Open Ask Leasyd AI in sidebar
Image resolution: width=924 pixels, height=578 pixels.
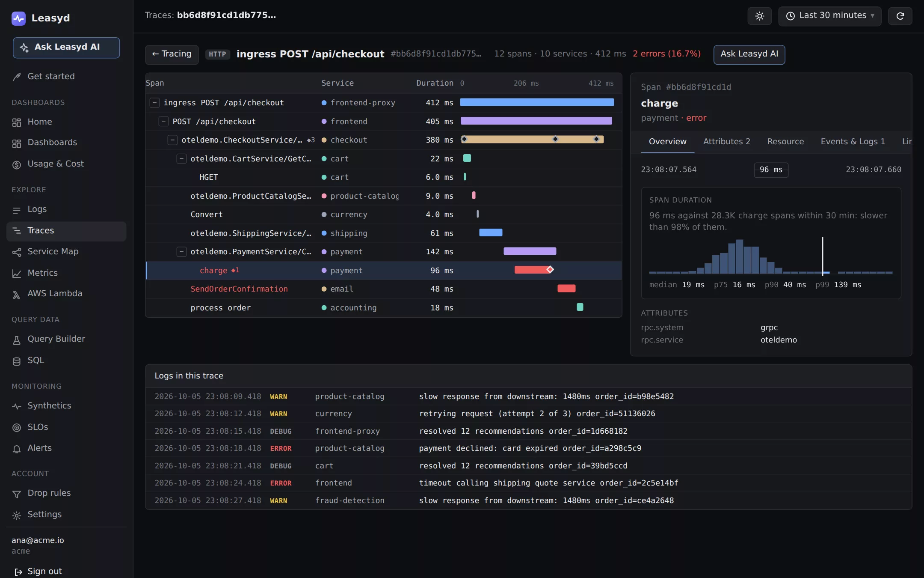coord(66,48)
